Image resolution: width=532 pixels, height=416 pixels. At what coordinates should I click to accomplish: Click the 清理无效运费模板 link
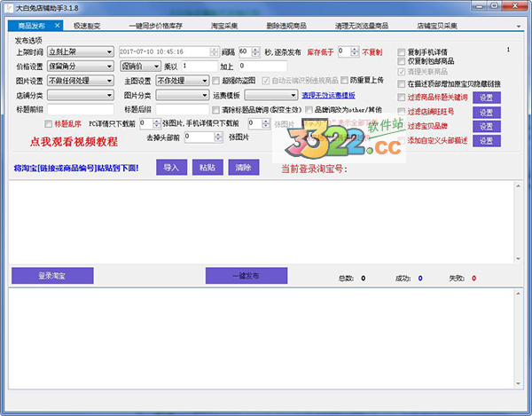pyautogui.click(x=328, y=95)
